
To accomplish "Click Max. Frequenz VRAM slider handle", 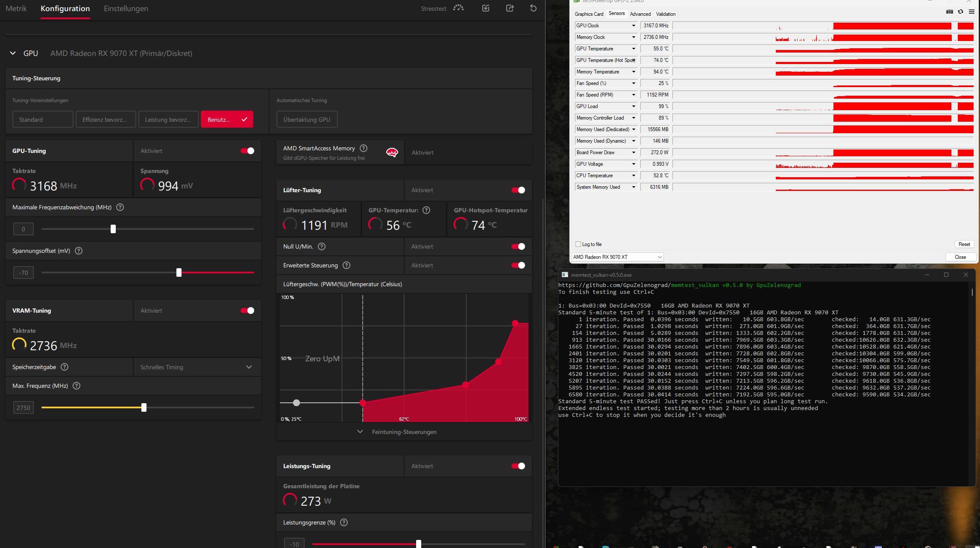I will click(x=144, y=407).
